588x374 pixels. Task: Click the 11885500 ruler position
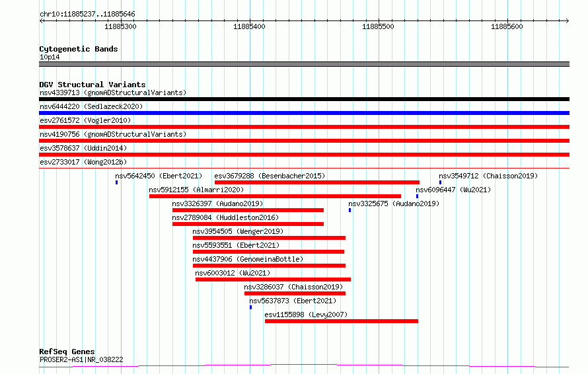coord(378,26)
